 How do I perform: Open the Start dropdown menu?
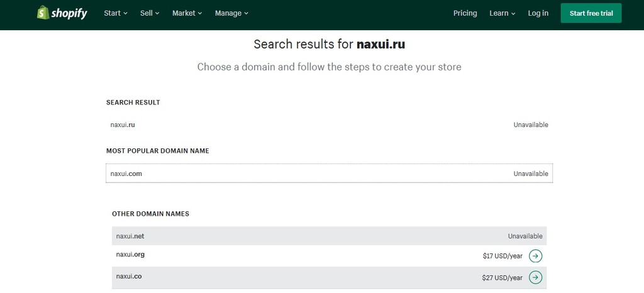116,13
